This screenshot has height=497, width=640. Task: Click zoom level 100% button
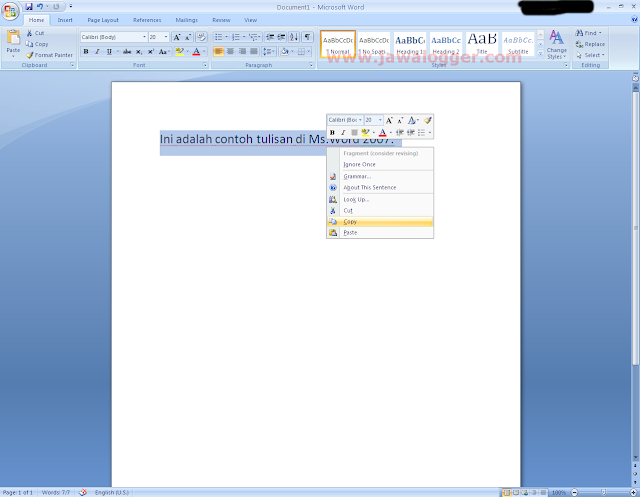[558, 493]
